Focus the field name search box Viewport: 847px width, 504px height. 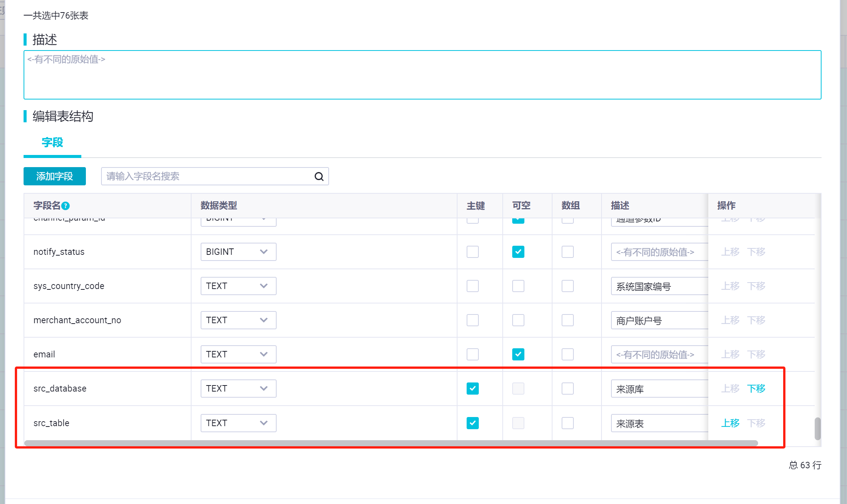point(215,176)
